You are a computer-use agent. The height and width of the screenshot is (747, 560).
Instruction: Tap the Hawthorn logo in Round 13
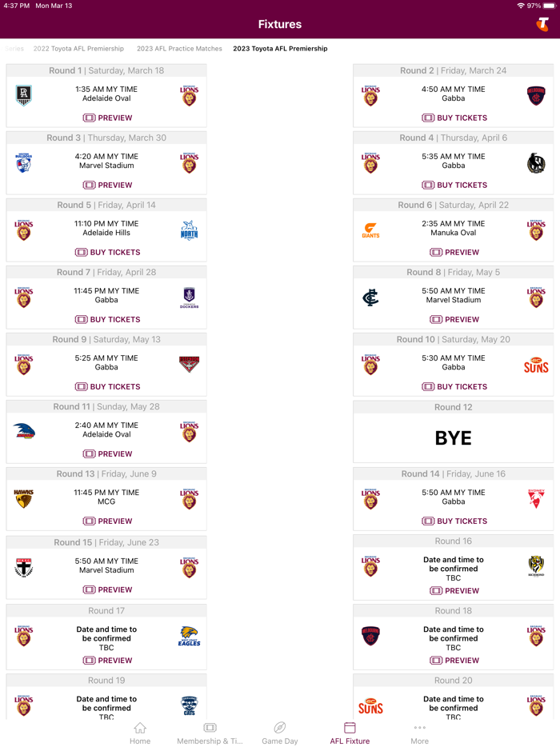[x=23, y=498]
